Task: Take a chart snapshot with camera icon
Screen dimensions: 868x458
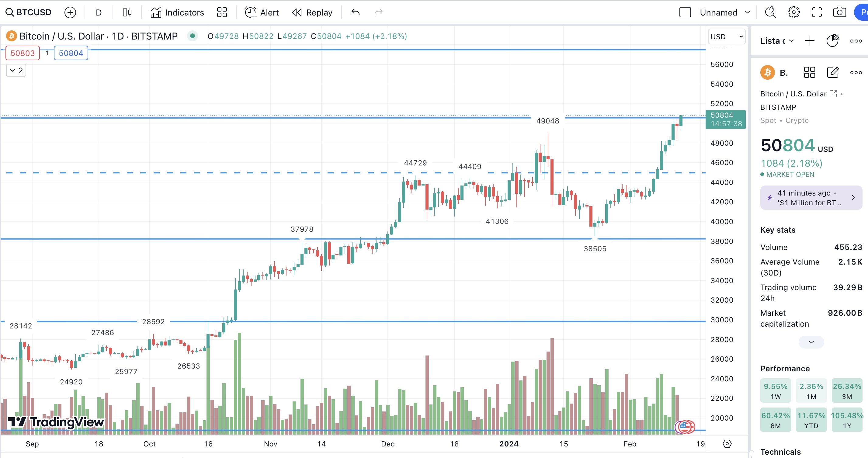Action: pyautogui.click(x=839, y=12)
